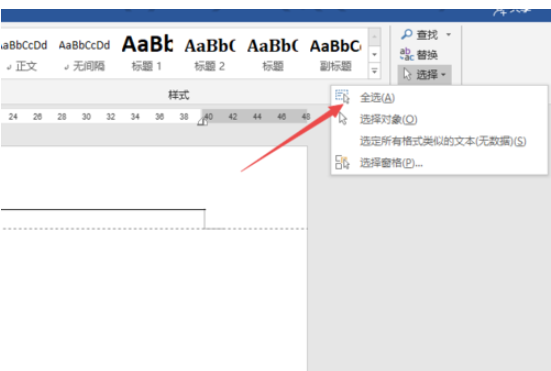Apply the 副标题 style
The height and width of the screenshot is (371, 551).
336,54
